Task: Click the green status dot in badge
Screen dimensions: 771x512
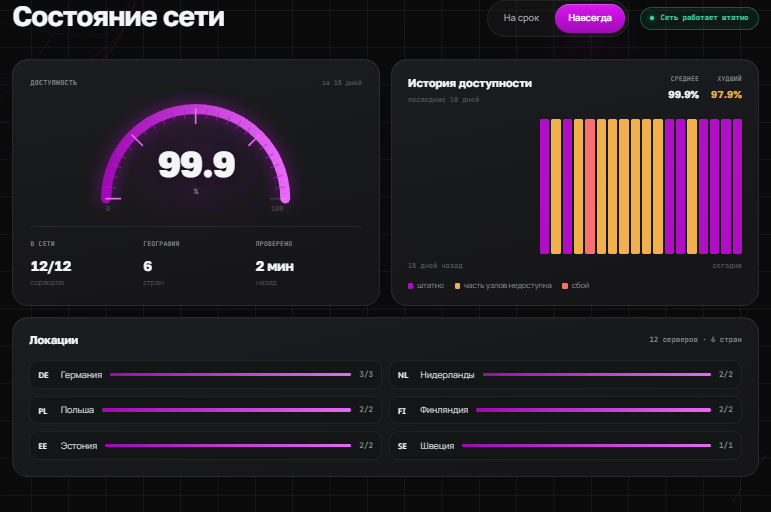Action: tap(652, 18)
